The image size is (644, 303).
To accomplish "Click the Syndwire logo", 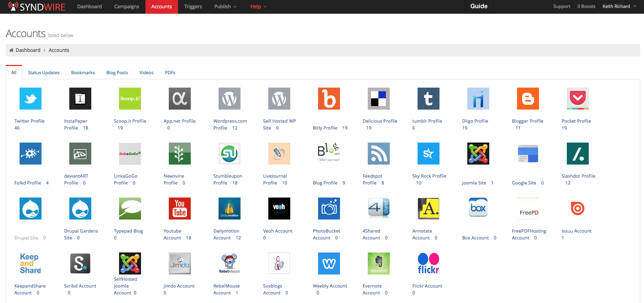I will (x=37, y=7).
